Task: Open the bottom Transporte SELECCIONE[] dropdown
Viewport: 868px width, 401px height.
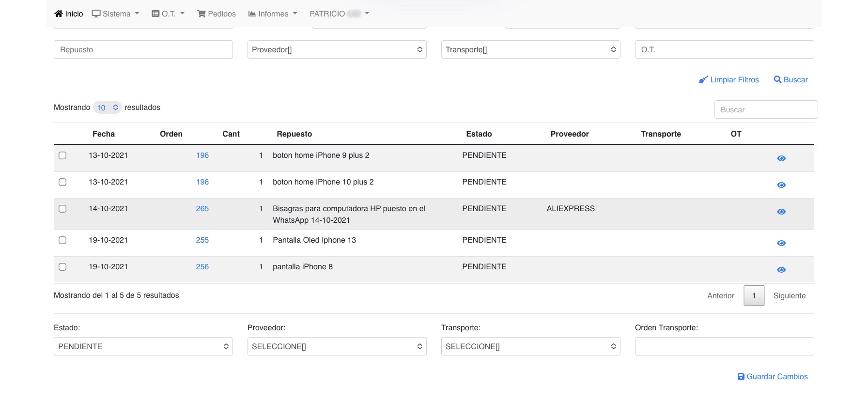Action: (531, 346)
